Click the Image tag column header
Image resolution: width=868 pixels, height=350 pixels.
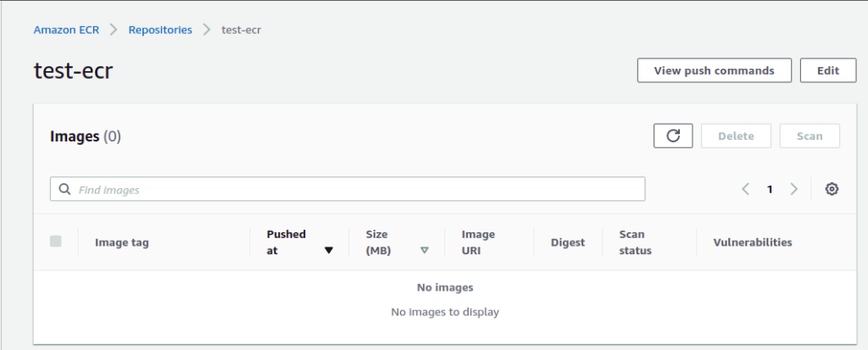122,242
